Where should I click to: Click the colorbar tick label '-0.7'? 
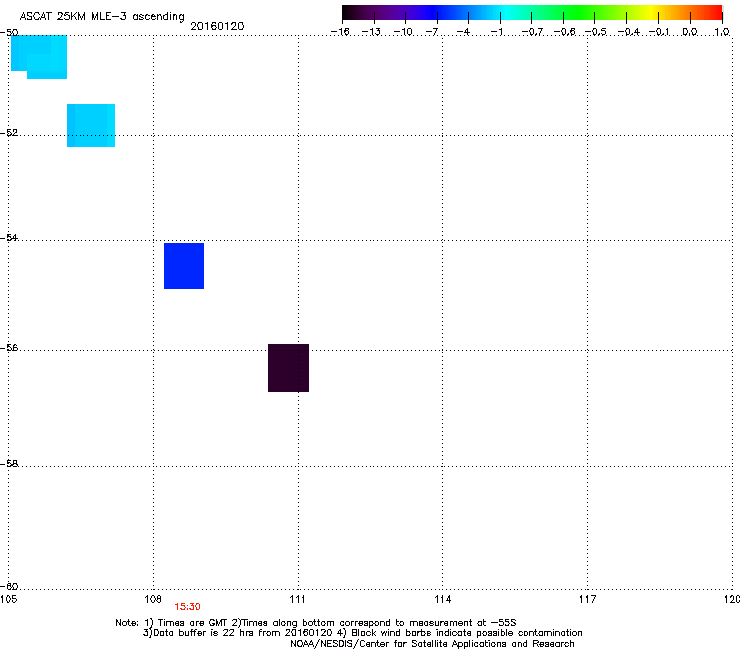pos(532,32)
